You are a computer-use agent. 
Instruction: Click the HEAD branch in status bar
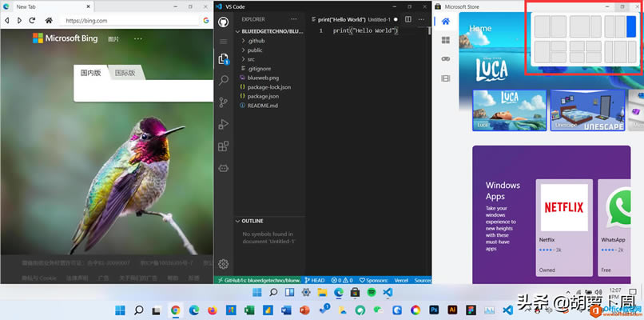pos(315,280)
